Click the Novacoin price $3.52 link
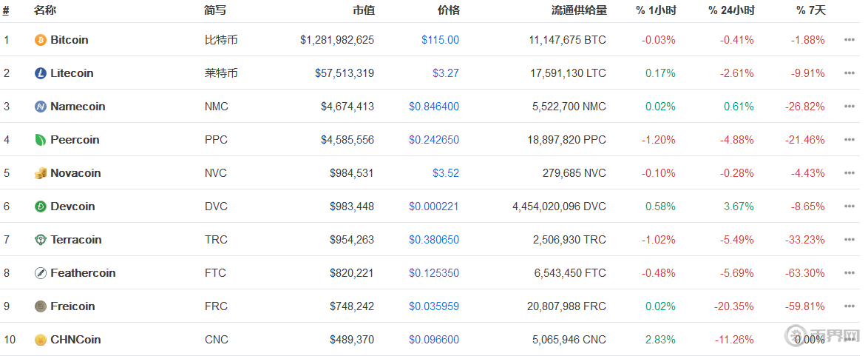 [446, 173]
